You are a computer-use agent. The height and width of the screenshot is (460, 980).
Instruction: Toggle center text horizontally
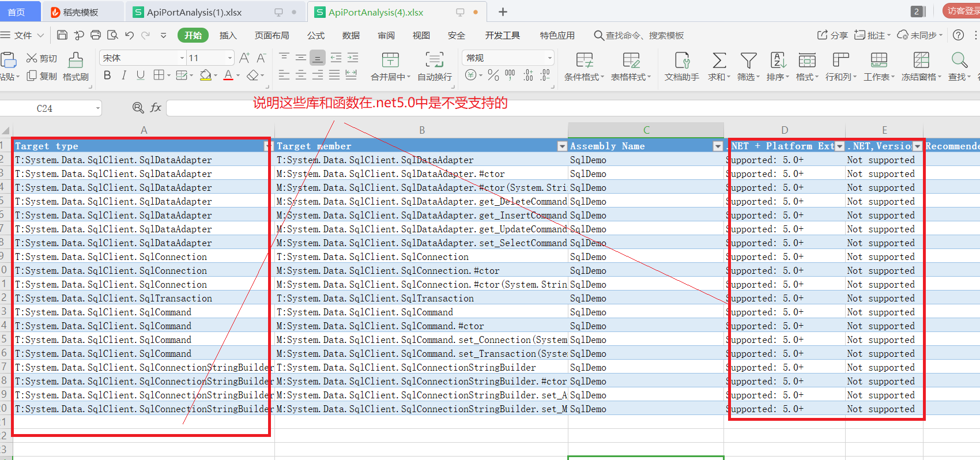point(301,75)
